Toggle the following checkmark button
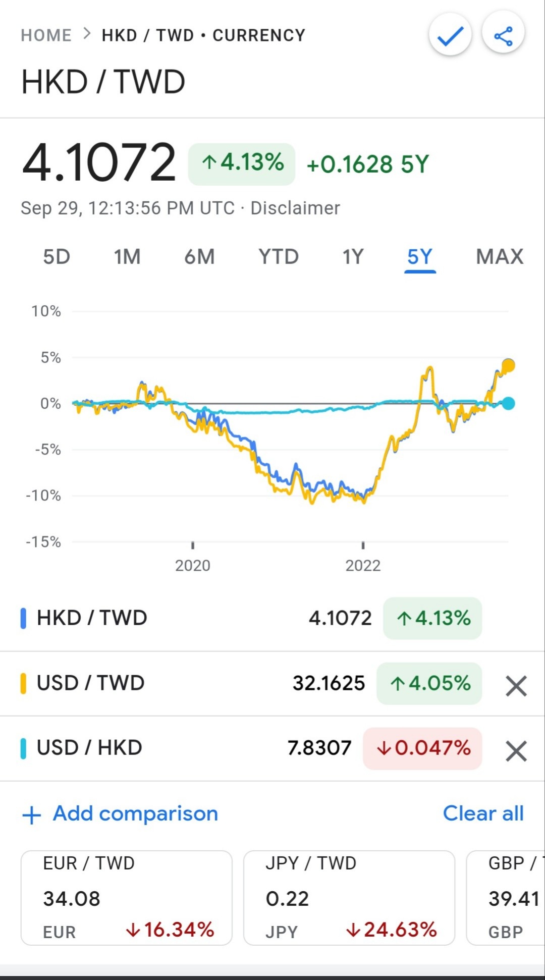This screenshot has height=980, width=545. click(x=450, y=36)
